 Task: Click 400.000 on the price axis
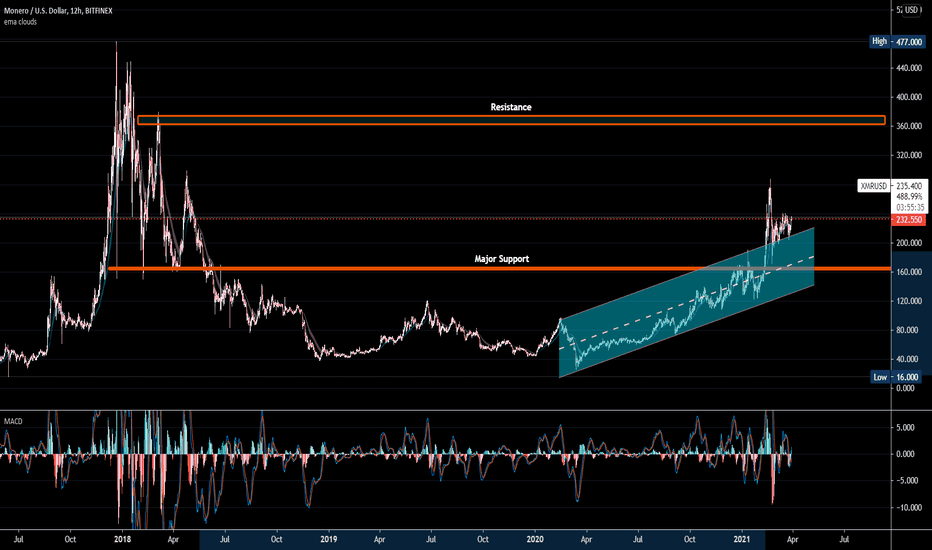[x=909, y=97]
